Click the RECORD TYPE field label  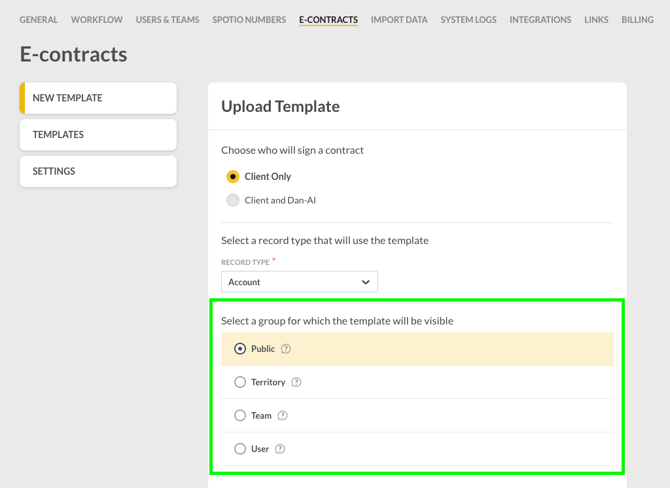click(x=245, y=262)
